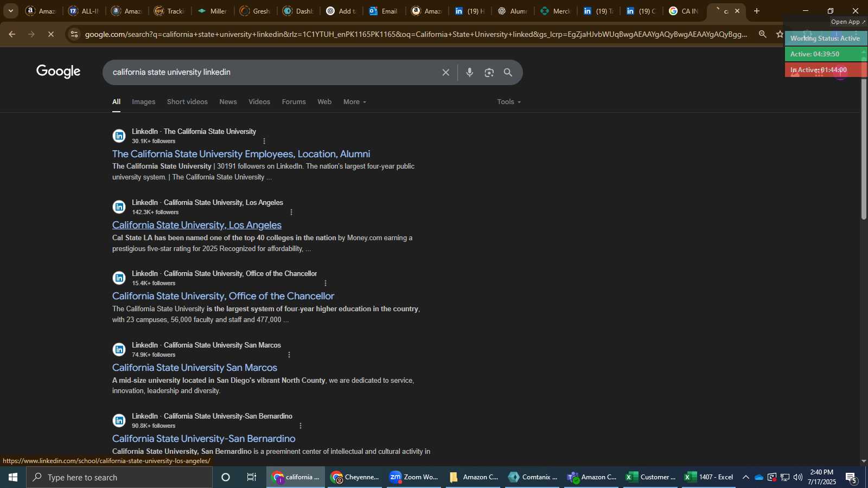This screenshot has width=868, height=488.
Task: Open Cheyenne Chrome window in taskbar
Action: pos(355,477)
